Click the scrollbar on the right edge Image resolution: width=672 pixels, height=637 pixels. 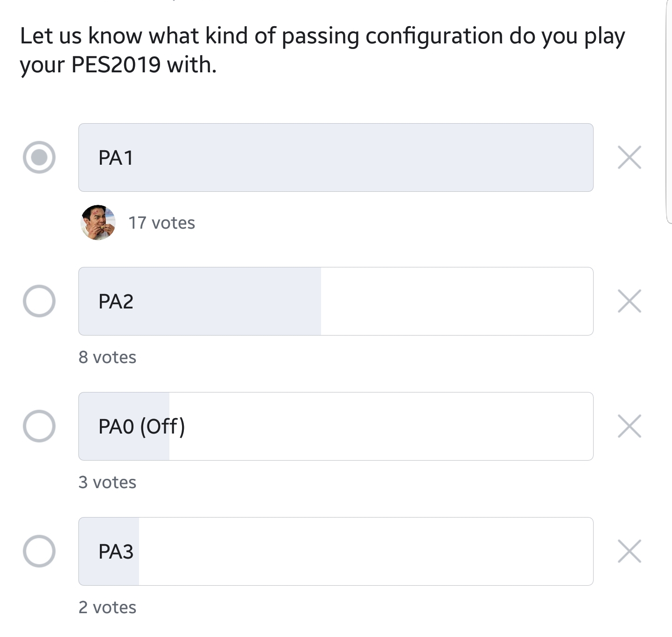667,112
